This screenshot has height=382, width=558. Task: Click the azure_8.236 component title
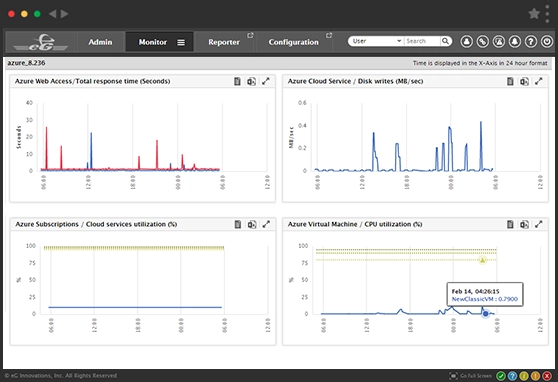(26, 63)
